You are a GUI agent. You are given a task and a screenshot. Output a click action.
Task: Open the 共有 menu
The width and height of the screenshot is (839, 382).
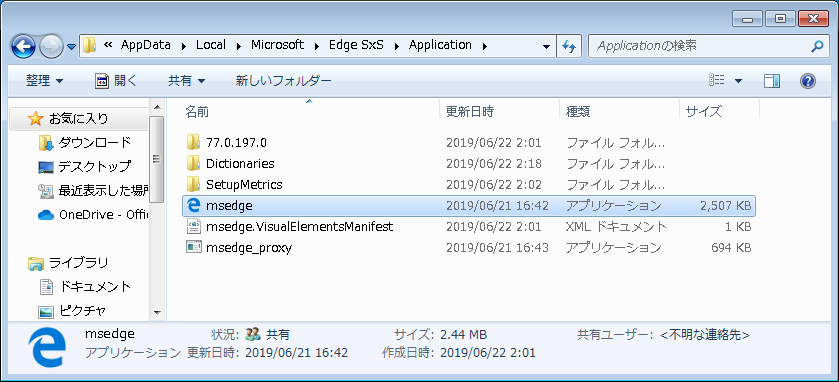(186, 81)
